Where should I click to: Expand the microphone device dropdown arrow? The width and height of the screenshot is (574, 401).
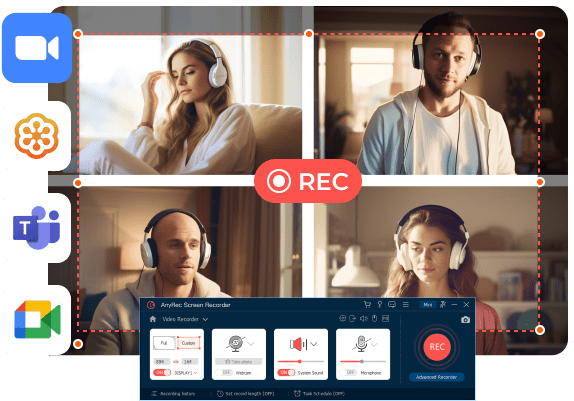374,345
